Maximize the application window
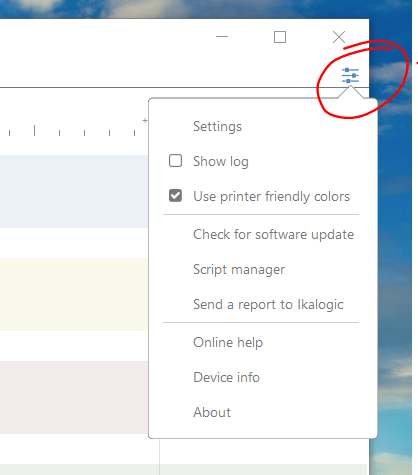The image size is (418, 475). tap(280, 37)
